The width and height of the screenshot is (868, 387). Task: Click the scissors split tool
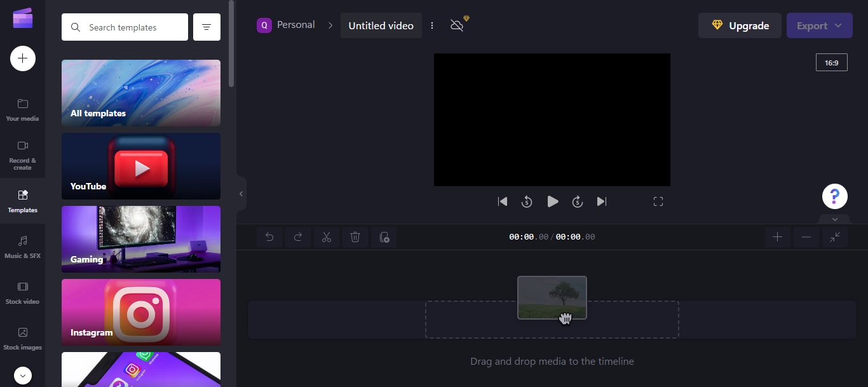point(327,237)
